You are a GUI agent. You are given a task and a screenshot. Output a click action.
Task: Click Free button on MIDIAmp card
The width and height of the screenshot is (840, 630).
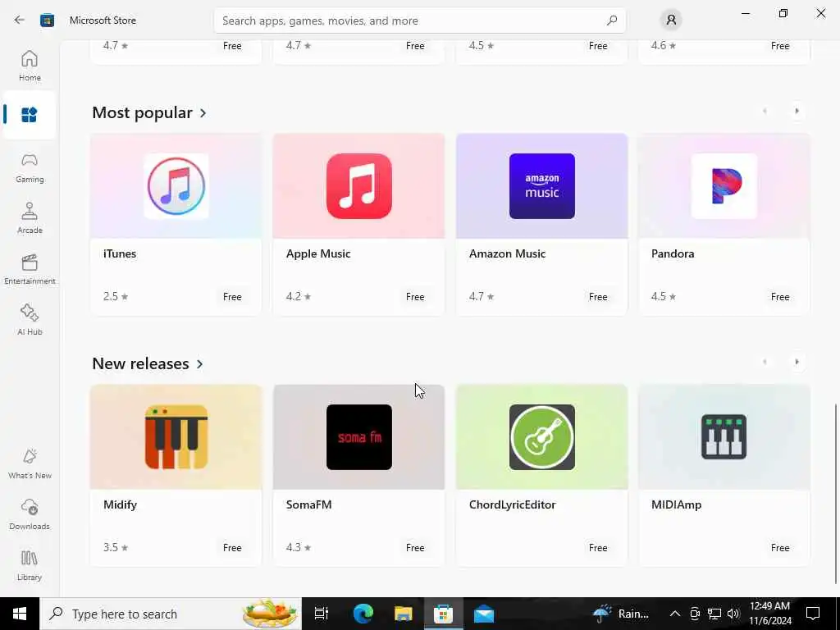coord(780,547)
